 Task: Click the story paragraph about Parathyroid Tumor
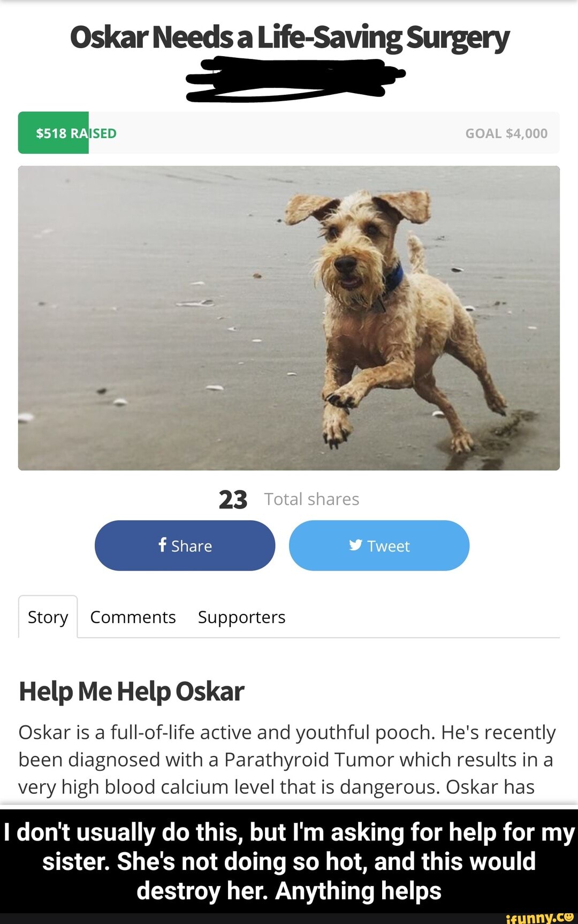click(x=287, y=759)
